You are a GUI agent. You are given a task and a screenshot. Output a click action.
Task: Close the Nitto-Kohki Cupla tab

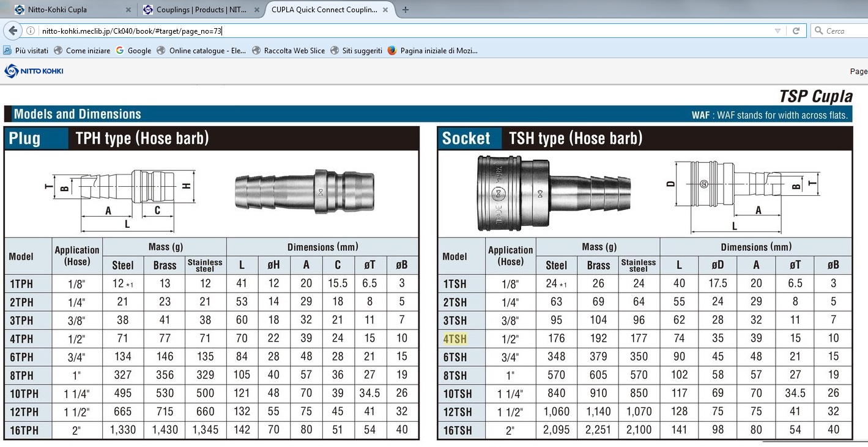[x=128, y=10]
